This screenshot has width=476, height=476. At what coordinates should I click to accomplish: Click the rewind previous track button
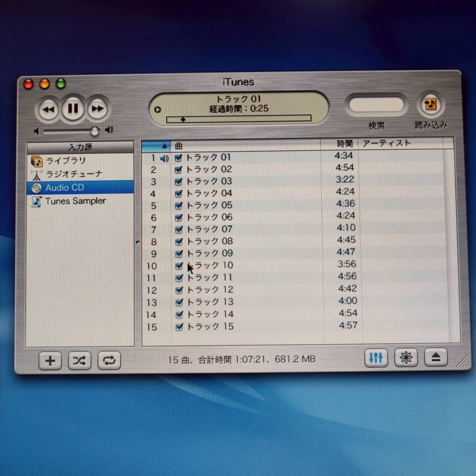point(49,109)
